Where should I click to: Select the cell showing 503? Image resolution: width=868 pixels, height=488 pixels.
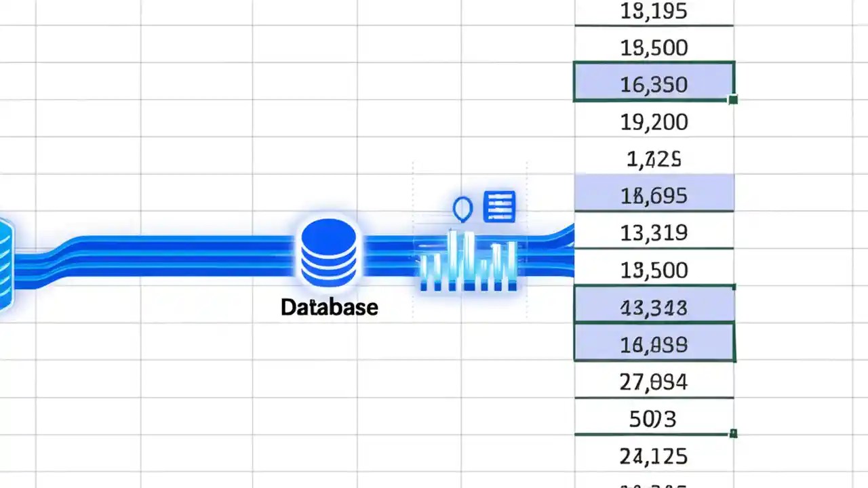click(x=653, y=419)
